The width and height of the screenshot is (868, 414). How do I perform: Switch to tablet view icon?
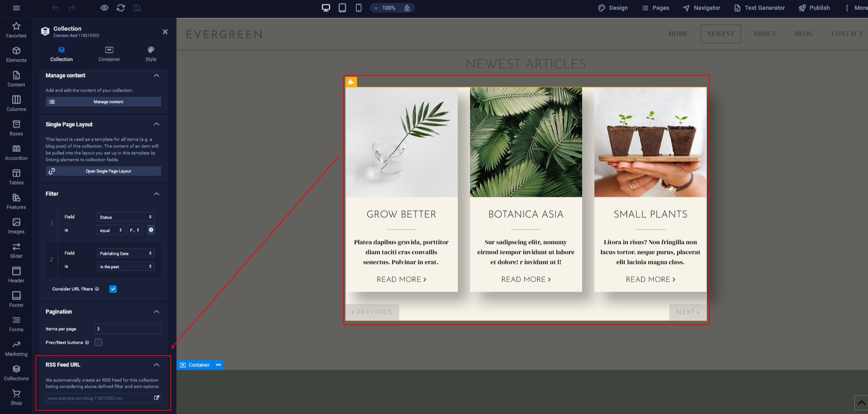tap(342, 8)
